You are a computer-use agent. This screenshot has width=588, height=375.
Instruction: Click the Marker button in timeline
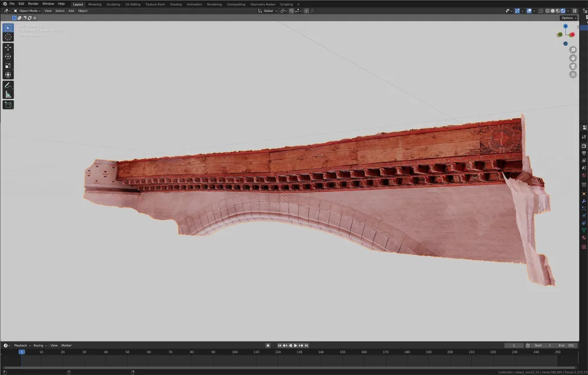[66, 346]
